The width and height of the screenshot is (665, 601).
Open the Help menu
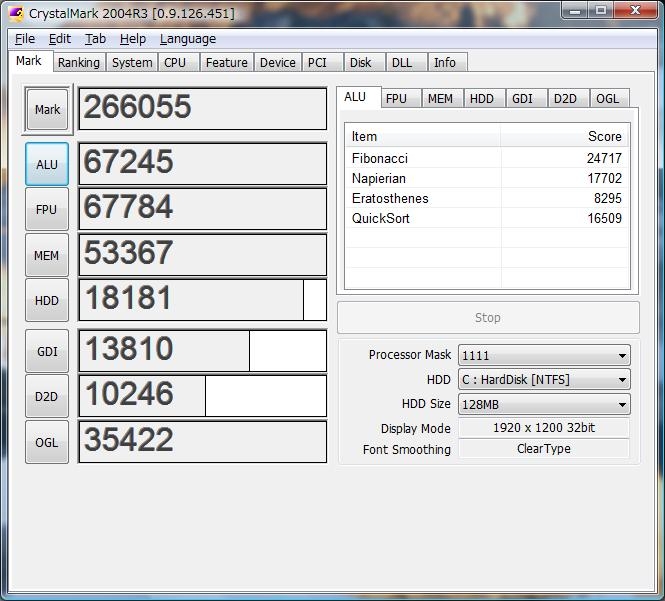point(133,39)
